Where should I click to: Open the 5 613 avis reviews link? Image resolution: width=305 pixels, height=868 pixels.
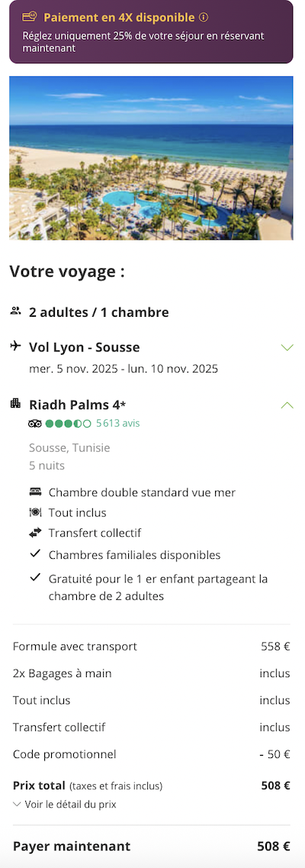click(117, 424)
